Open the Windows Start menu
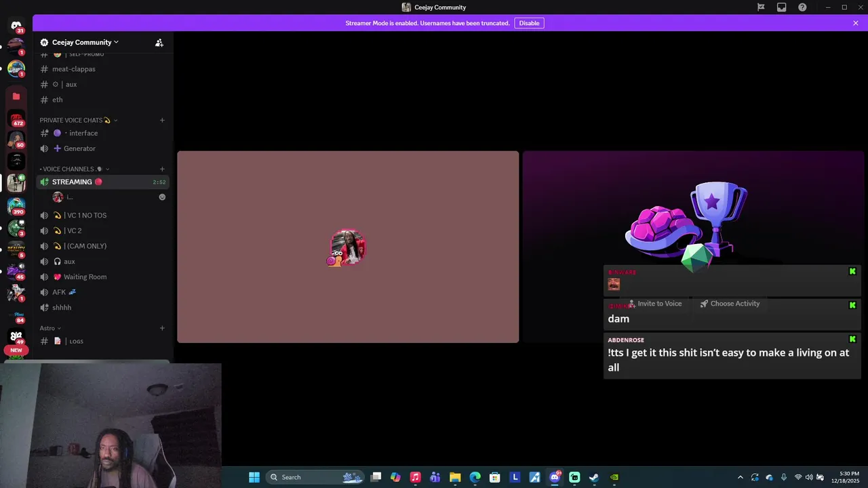Screen dimensions: 868x488 254,477
